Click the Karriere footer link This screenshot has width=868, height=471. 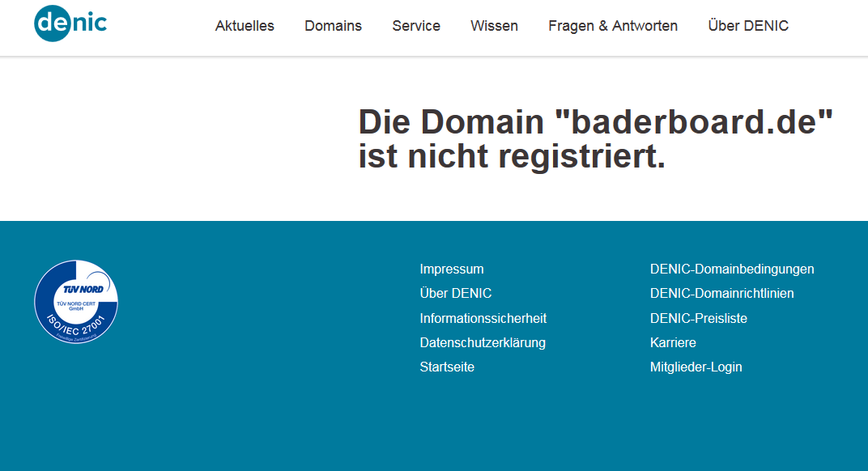(x=673, y=342)
